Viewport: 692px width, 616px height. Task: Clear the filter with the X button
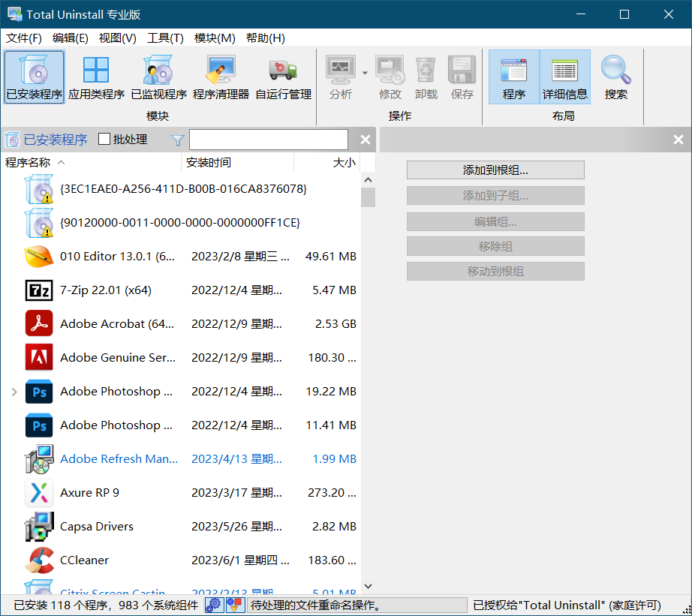tap(366, 140)
